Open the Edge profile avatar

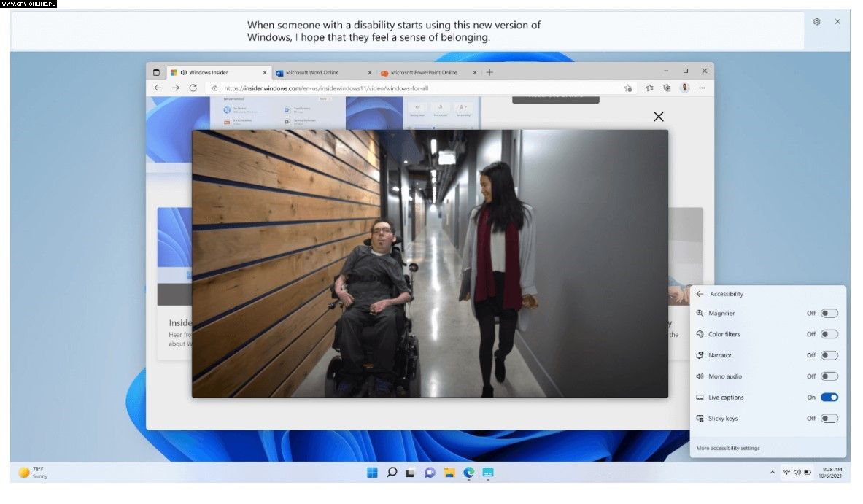[684, 88]
